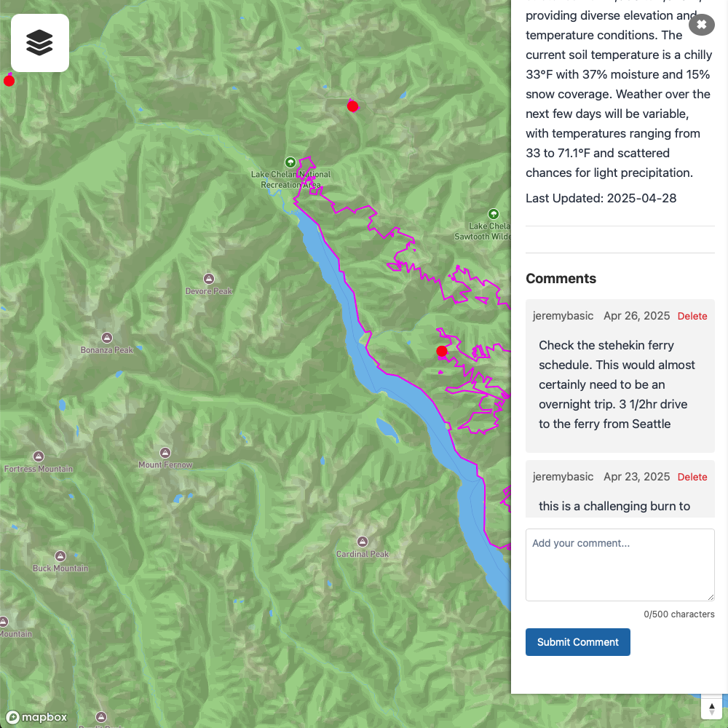Select the Cardinal Peak marker icon
The image size is (728, 728).
coord(363,542)
